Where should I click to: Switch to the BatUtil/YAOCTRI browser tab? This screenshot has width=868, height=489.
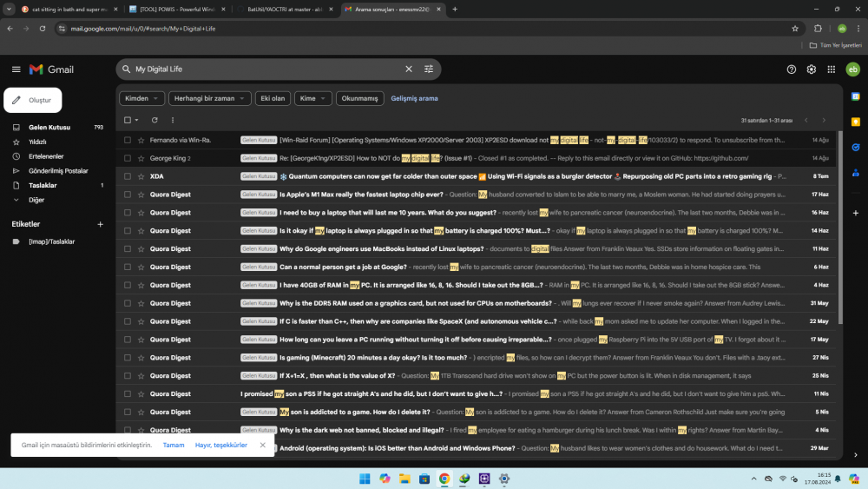click(285, 9)
